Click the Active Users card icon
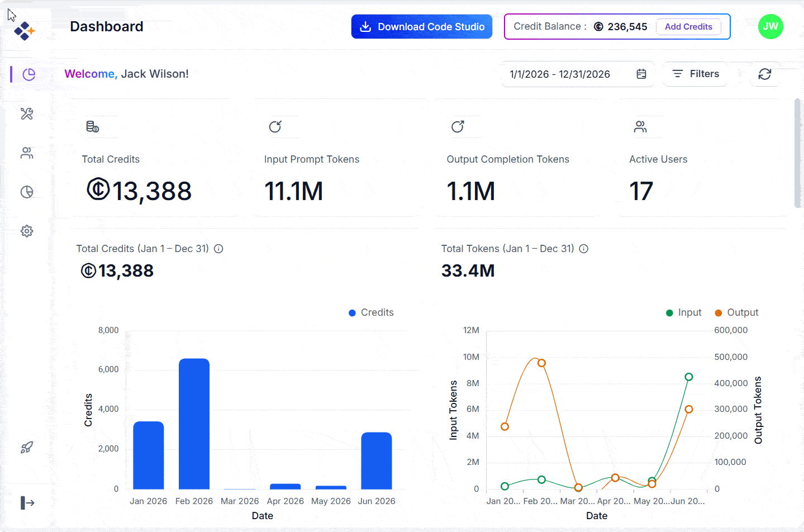This screenshot has height=532, width=804. [640, 127]
